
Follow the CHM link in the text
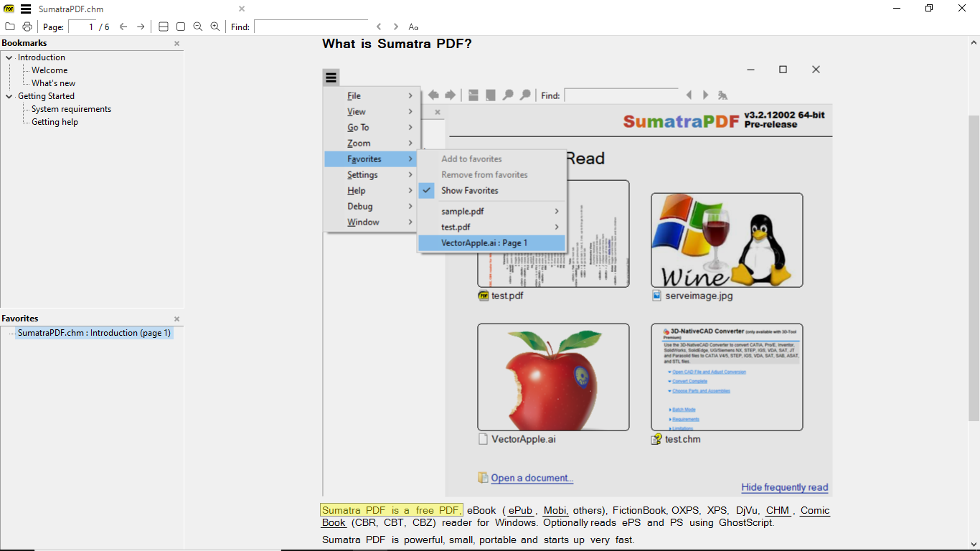(x=778, y=511)
